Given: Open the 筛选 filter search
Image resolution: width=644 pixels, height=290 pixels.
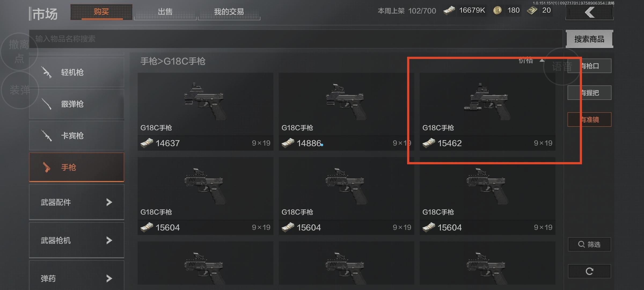Looking at the screenshot, I should click(x=589, y=244).
